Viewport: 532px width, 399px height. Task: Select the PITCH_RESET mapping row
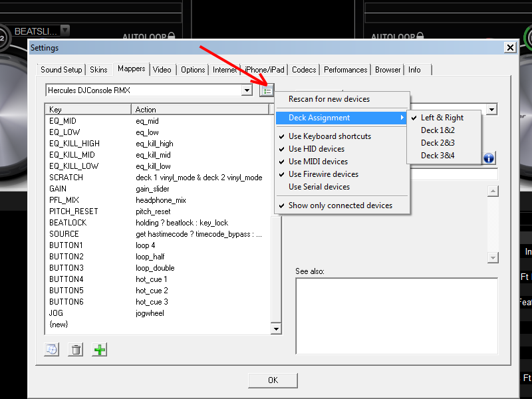[158, 211]
